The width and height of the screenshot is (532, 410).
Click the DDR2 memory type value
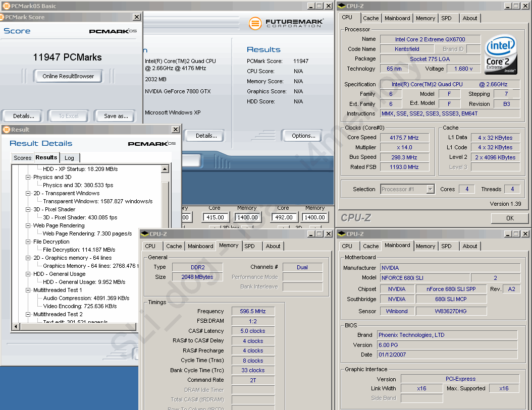(197, 267)
